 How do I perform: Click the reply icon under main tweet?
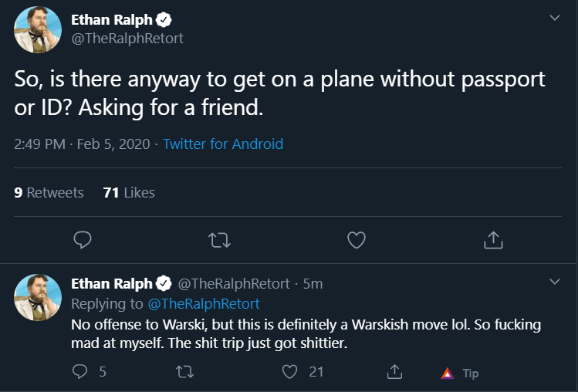83,240
